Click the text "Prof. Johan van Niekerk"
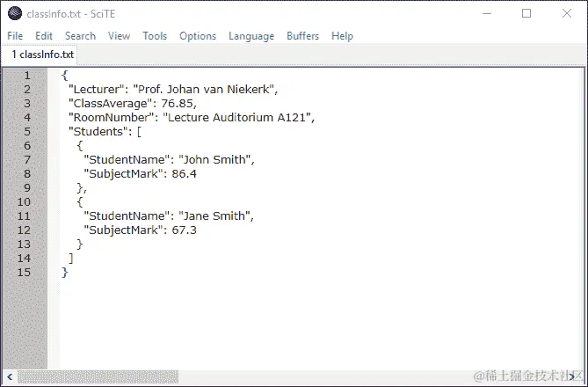The height and width of the screenshot is (387, 588). point(204,90)
